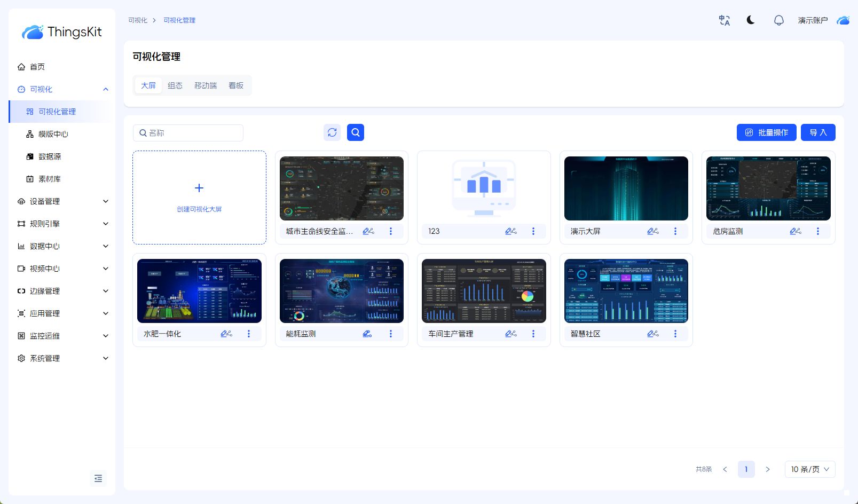858x504 pixels.
Task: Expand 应用管理 sidebar menu
Action: click(x=62, y=313)
